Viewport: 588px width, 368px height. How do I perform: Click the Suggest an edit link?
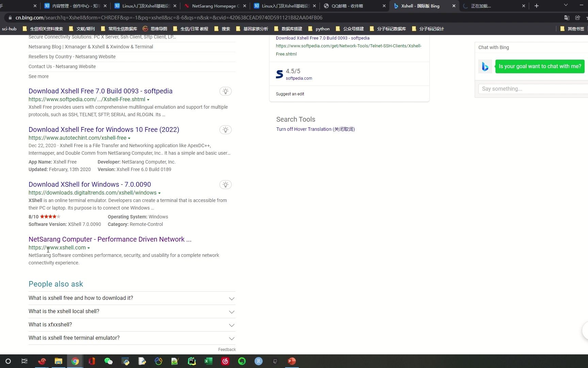point(290,94)
